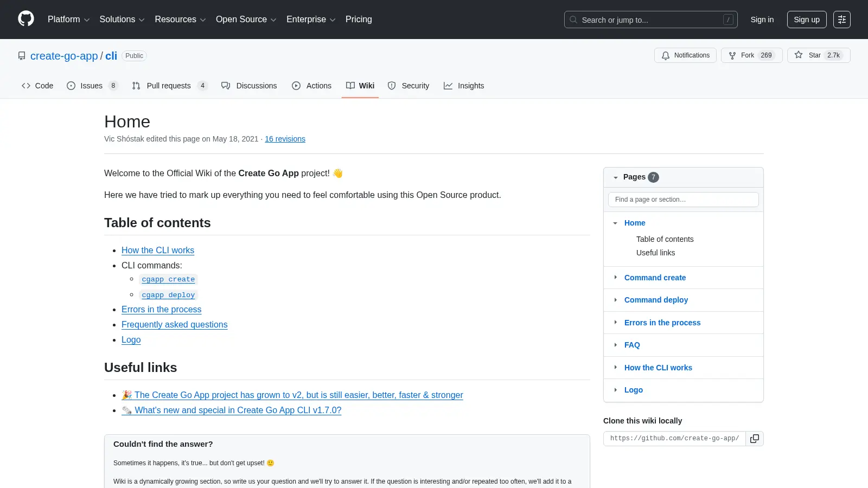
Task: Open Command deploy sidebar page
Action: click(x=656, y=300)
